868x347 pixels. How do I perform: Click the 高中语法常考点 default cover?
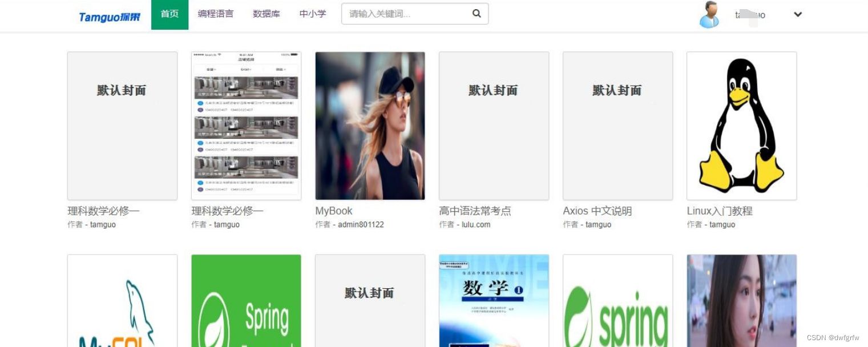[494, 126]
